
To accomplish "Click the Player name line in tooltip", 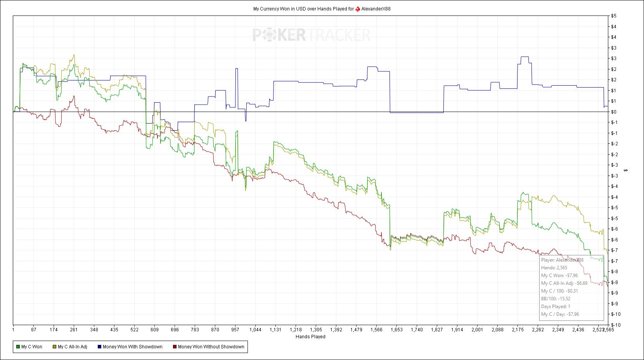I will coord(562,260).
